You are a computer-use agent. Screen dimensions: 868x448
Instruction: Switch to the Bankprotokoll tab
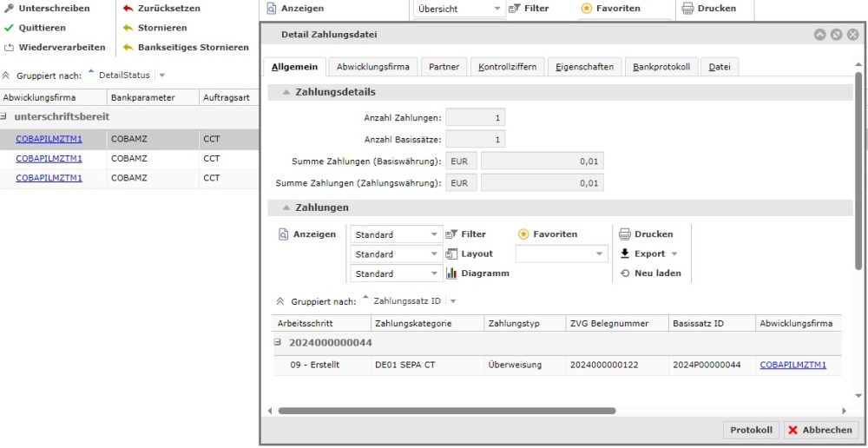pyautogui.click(x=661, y=67)
